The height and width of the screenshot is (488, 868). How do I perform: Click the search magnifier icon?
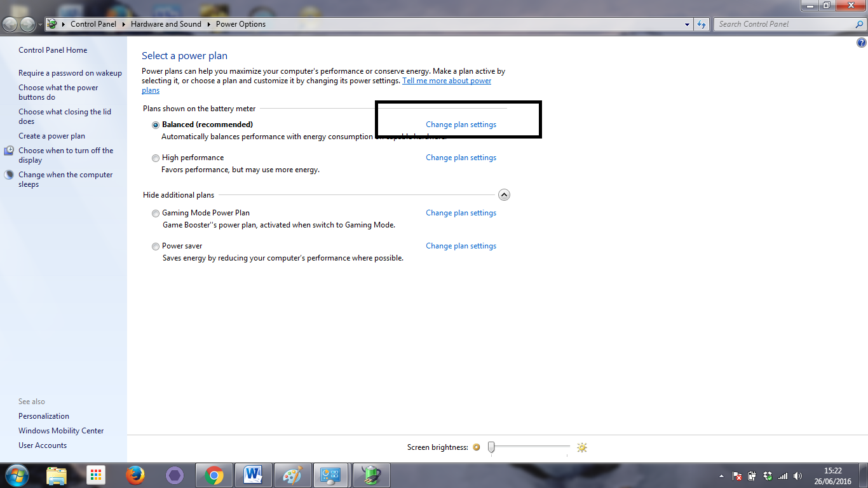859,24
